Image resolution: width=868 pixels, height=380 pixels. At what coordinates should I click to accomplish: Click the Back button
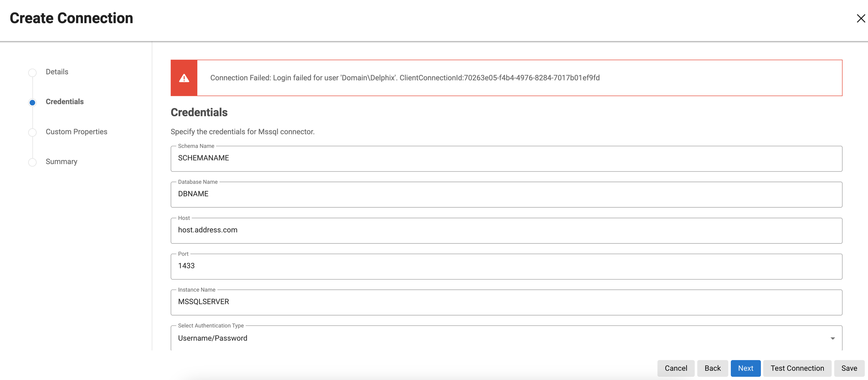click(712, 368)
